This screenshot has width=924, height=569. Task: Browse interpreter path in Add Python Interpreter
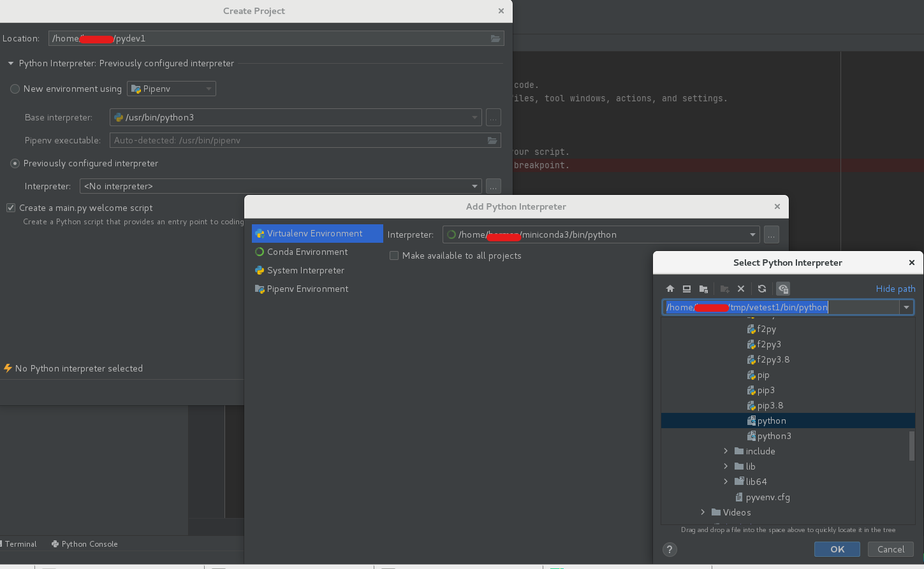pyautogui.click(x=772, y=234)
